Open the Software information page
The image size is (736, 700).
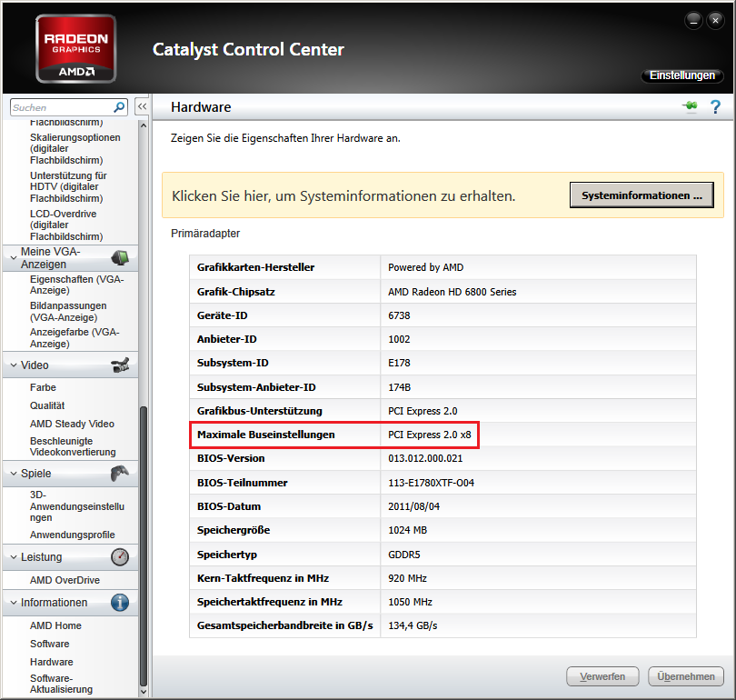coord(49,644)
